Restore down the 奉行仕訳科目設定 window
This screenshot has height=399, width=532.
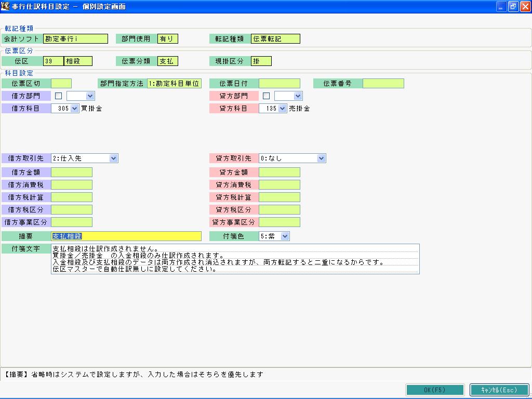click(x=513, y=6)
